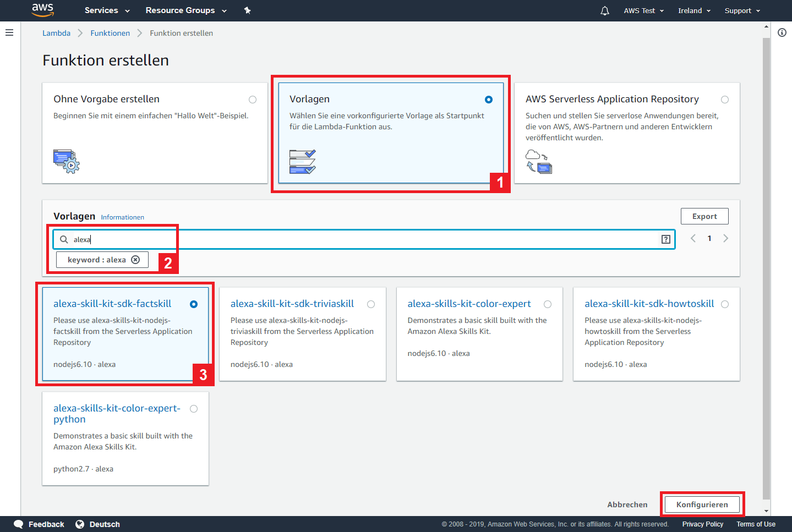
Task: Click nodejs6.10 · alexa under factskill card
Action: click(x=85, y=364)
